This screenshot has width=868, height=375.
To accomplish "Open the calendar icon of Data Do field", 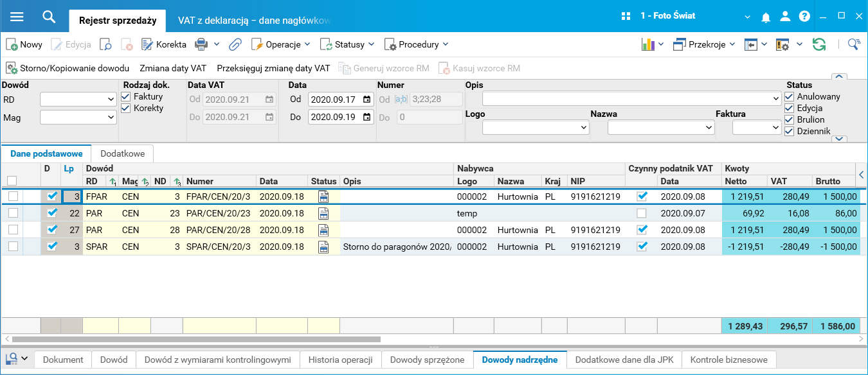I will 366,118.
